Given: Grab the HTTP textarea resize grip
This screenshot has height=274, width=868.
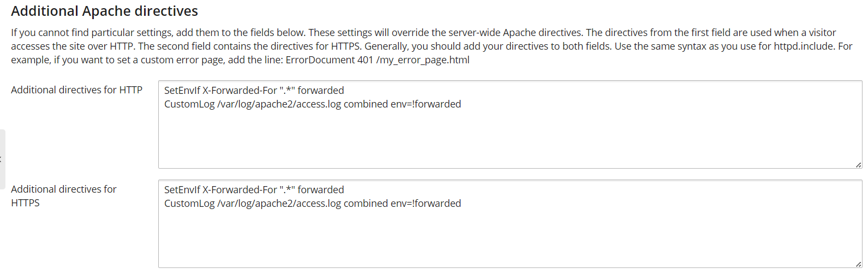Looking at the screenshot, I should [858, 164].
